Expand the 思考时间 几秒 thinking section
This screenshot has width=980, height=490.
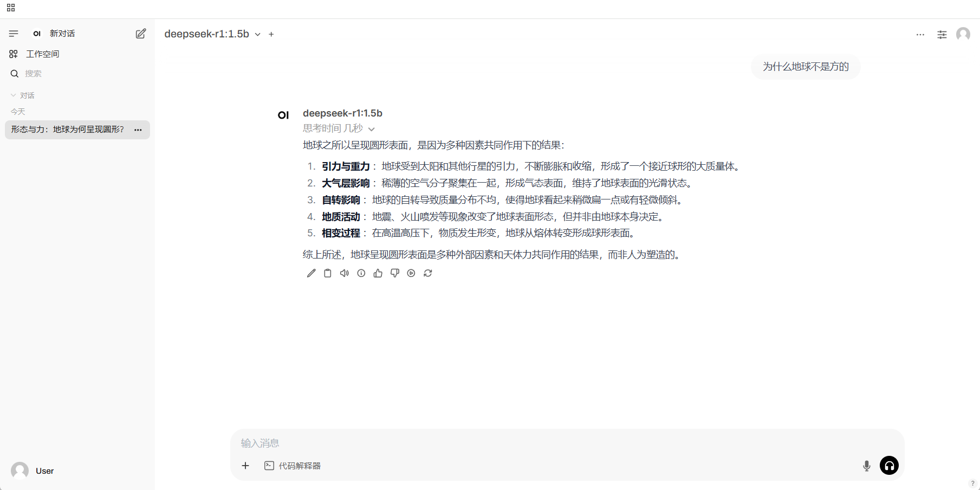(339, 128)
